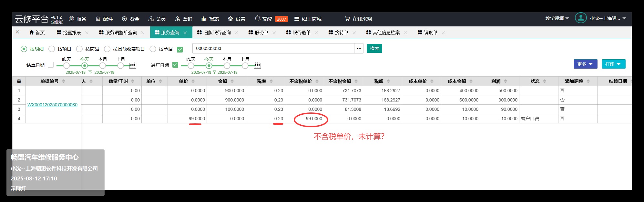Uncheck the 进厂日期 checkbox
Image resolution: width=644 pixels, height=202 pixels.
point(175,65)
